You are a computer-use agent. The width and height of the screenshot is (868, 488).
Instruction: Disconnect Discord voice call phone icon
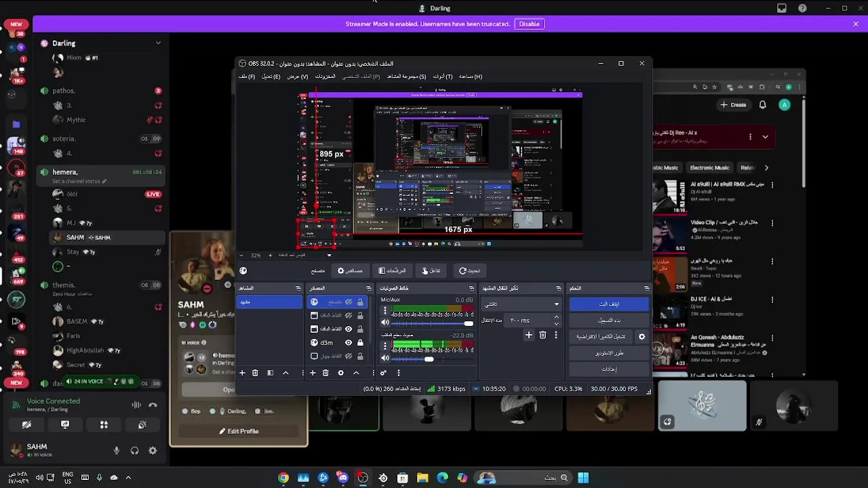(x=153, y=405)
